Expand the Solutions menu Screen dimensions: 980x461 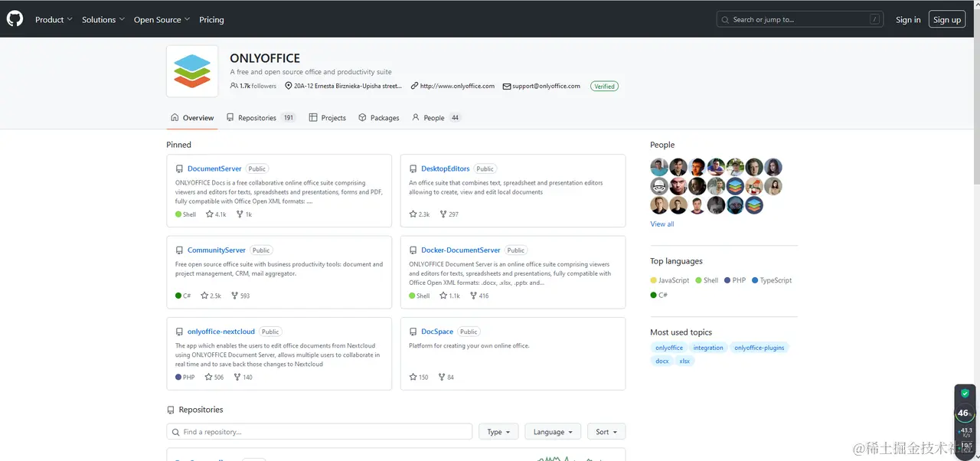pyautogui.click(x=103, y=20)
